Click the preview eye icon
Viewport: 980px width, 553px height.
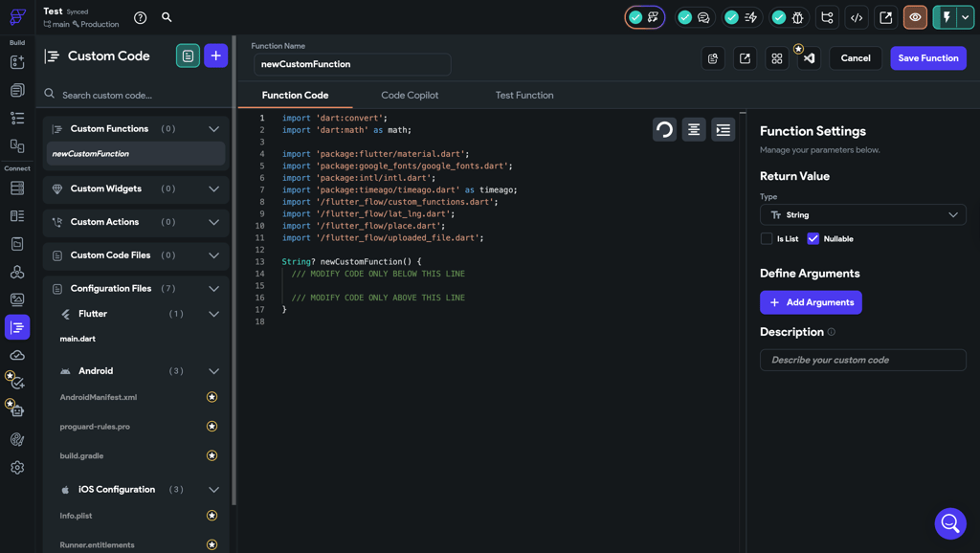[x=915, y=17]
